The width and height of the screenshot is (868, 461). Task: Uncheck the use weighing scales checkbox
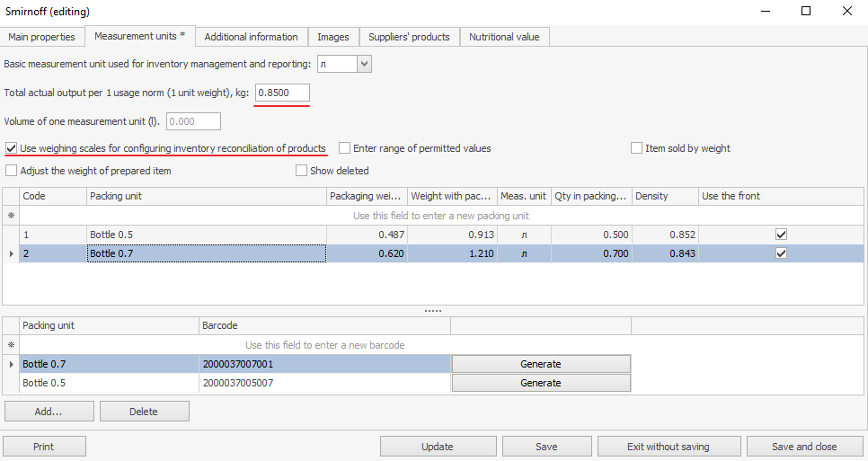click(x=12, y=148)
